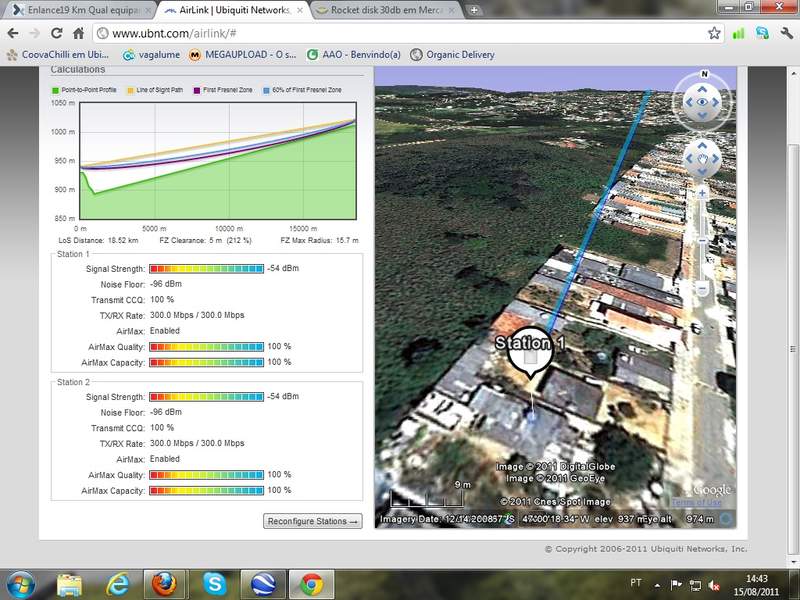
Task: Click the map zoom slider handle
Action: pyautogui.click(x=702, y=240)
